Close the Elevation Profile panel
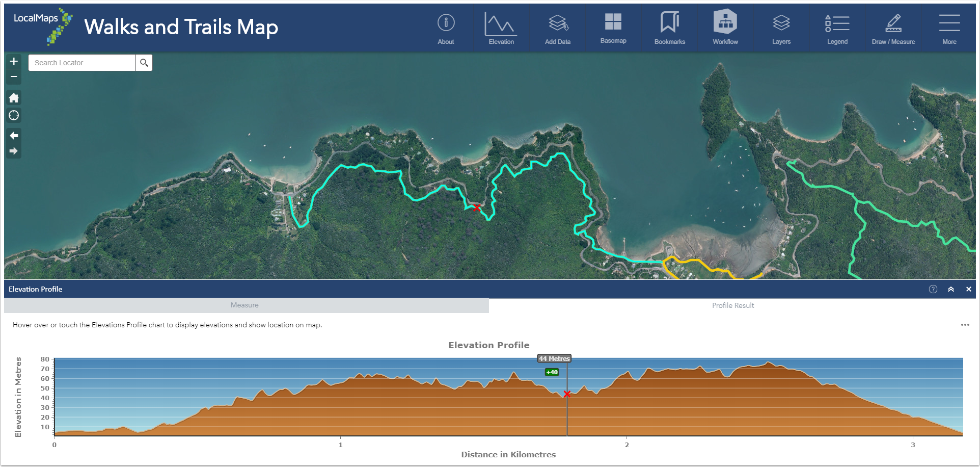The width and height of the screenshot is (980, 467). click(969, 289)
